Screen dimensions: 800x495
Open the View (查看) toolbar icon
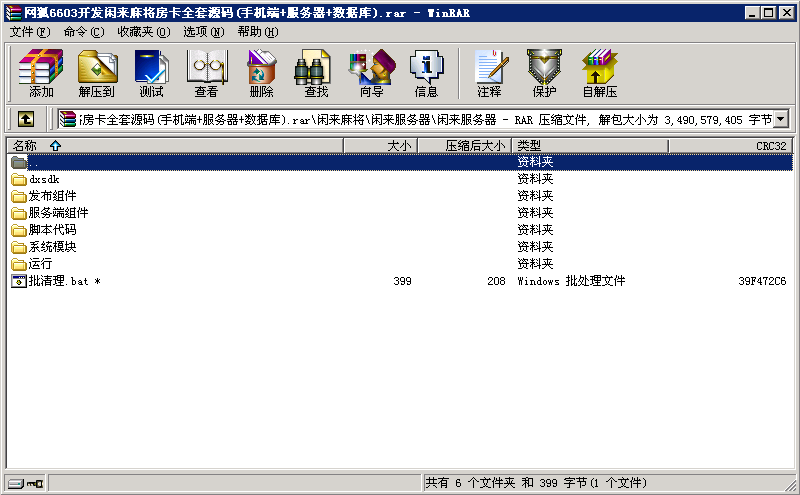pos(206,73)
